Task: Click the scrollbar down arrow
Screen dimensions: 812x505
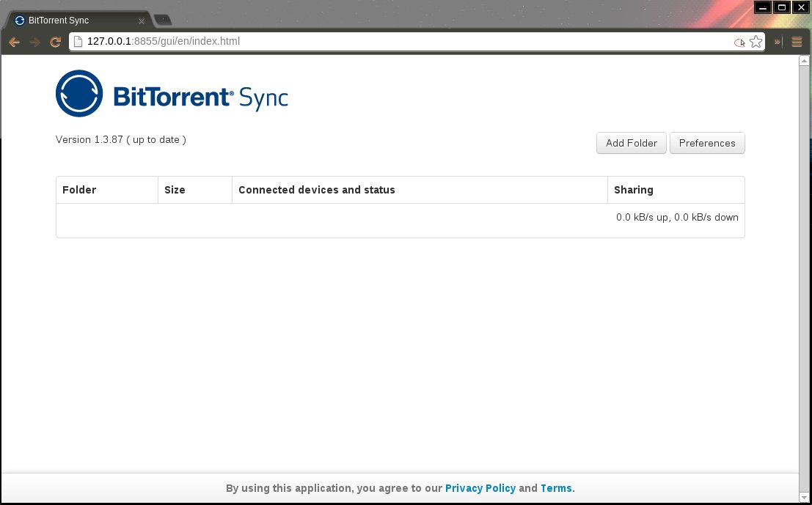Action: tap(804, 498)
